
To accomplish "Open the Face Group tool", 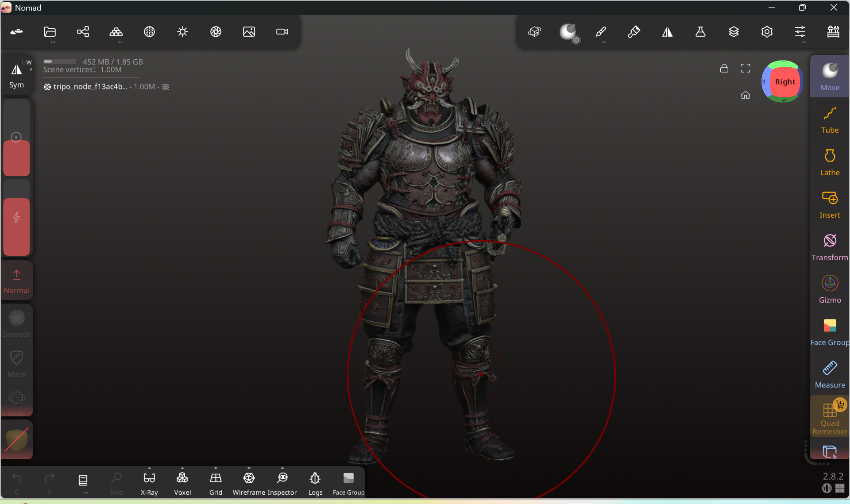I will [830, 332].
